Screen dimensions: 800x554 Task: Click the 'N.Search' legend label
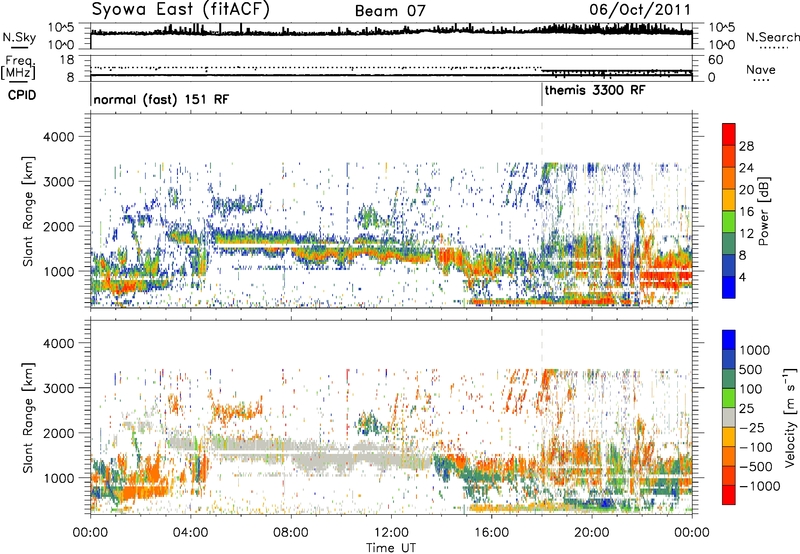(772, 37)
